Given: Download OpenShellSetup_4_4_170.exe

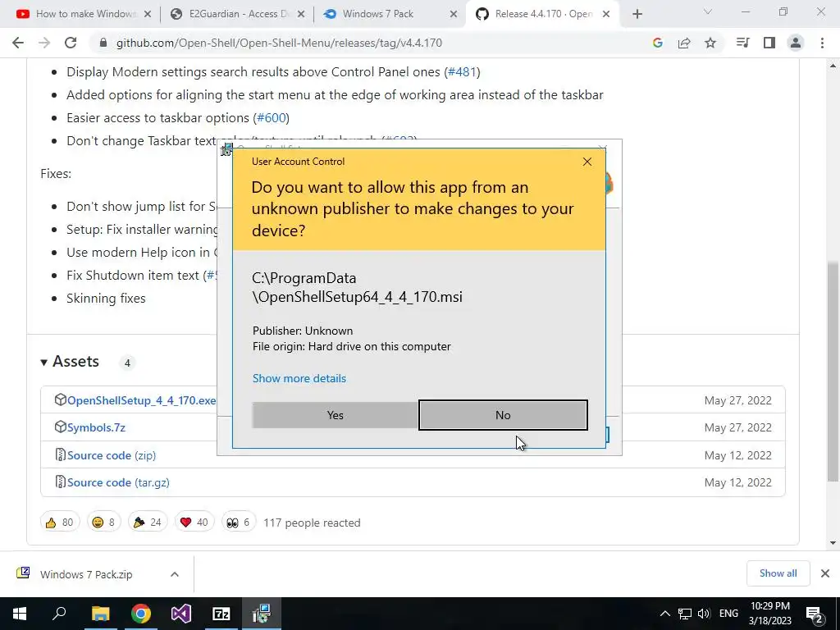Looking at the screenshot, I should [141, 400].
